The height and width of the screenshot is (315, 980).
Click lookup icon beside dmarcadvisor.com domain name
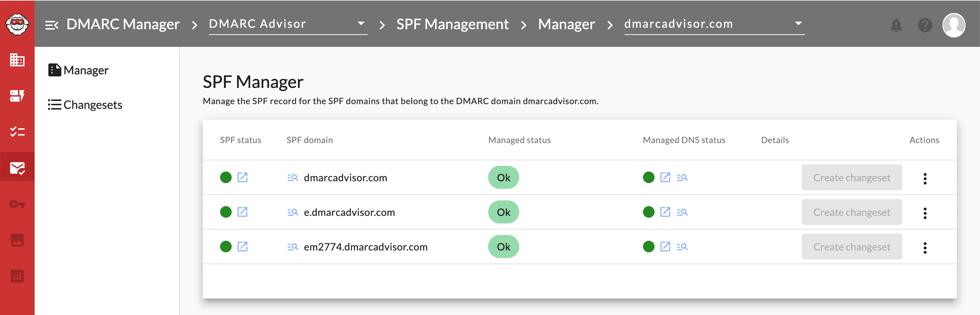coord(293,177)
